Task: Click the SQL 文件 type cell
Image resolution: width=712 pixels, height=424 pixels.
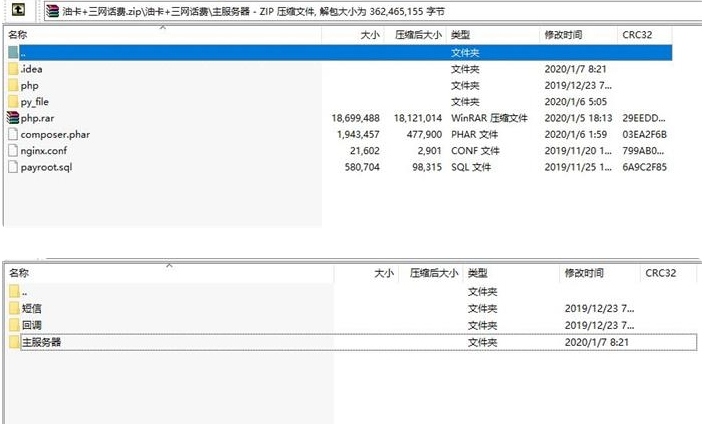Action: click(471, 167)
